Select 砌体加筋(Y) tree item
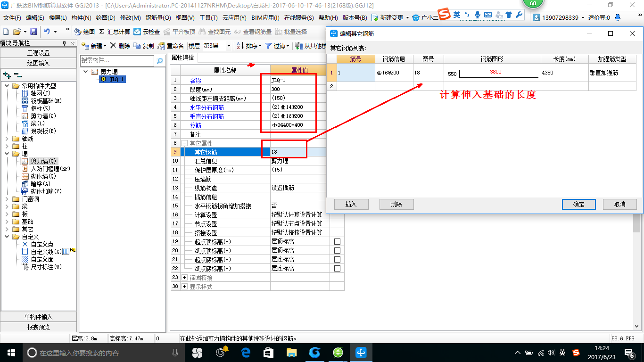This screenshot has height=362, width=644. [x=41, y=191]
